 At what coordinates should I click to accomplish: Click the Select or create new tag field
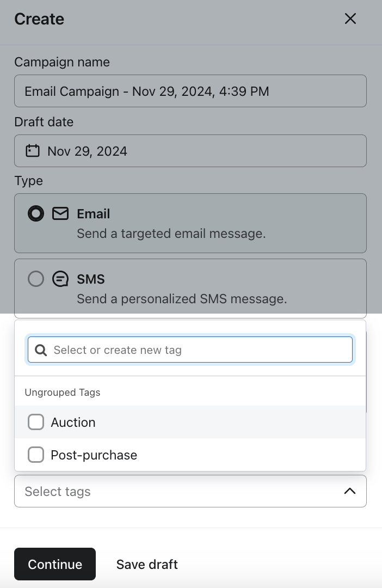click(190, 350)
